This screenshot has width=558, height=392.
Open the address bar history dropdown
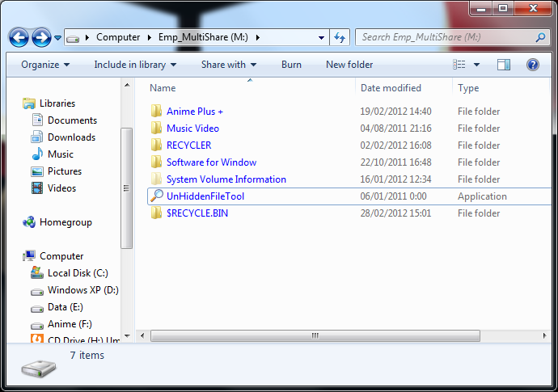point(321,37)
